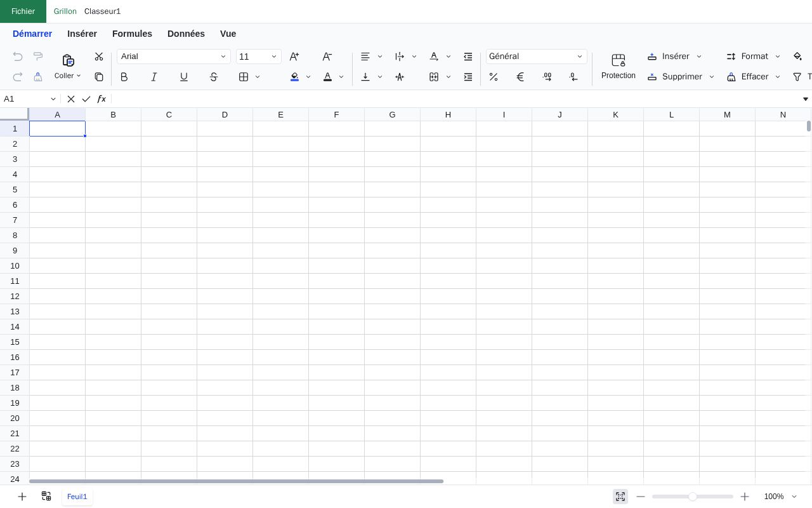The width and height of the screenshot is (812, 508).
Task: Click the copy icon
Action: 99,77
